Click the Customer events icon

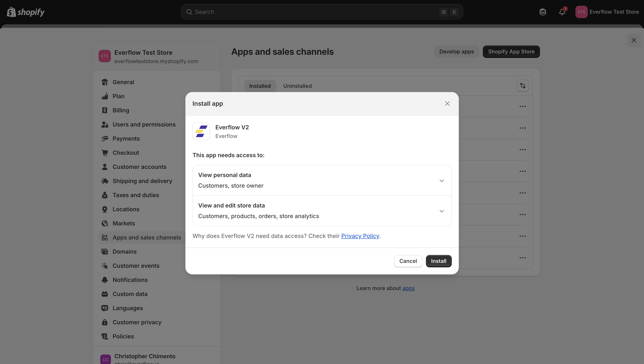pyautogui.click(x=105, y=266)
